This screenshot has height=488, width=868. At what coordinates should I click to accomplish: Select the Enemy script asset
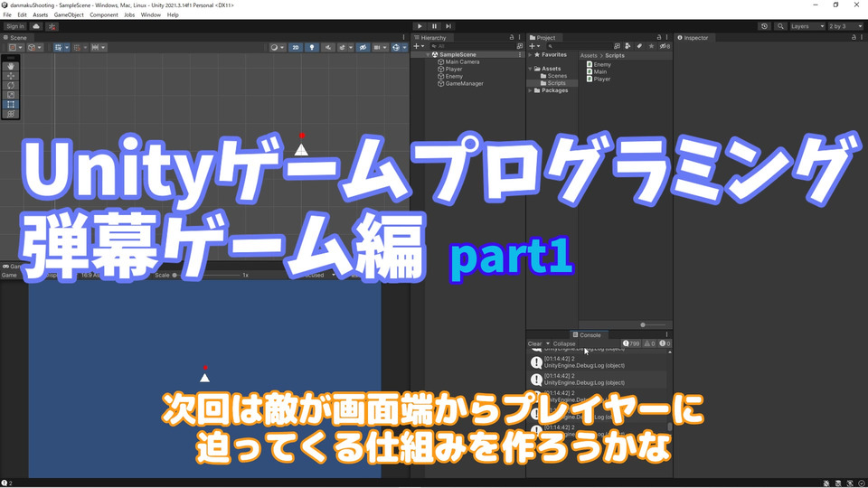pos(599,65)
